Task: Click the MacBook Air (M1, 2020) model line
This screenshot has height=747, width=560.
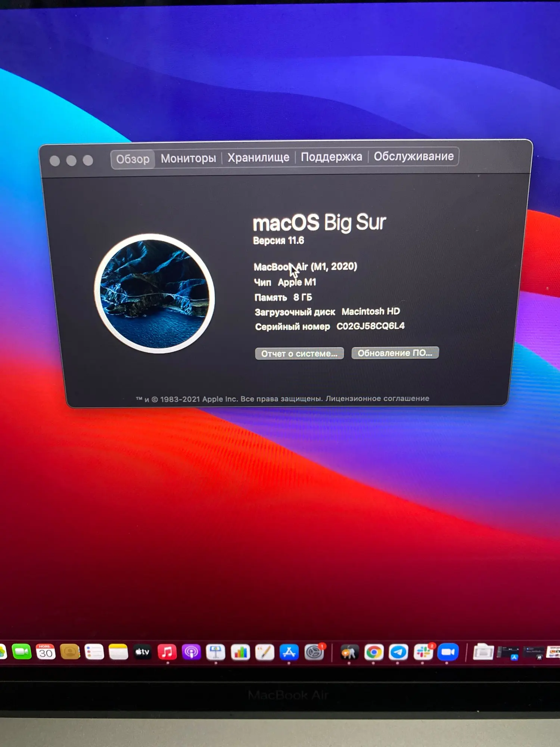Action: [305, 267]
